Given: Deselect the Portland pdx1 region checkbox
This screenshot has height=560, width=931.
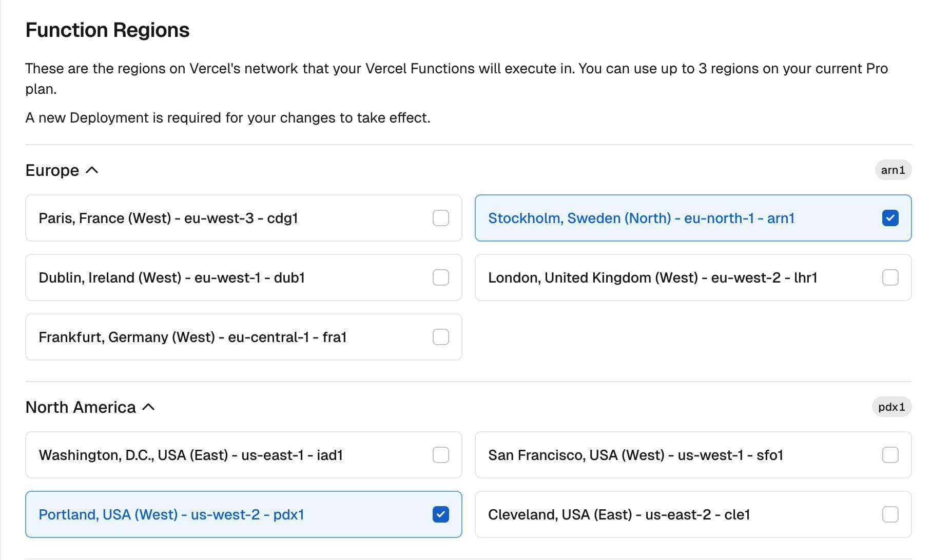Looking at the screenshot, I should pos(440,514).
